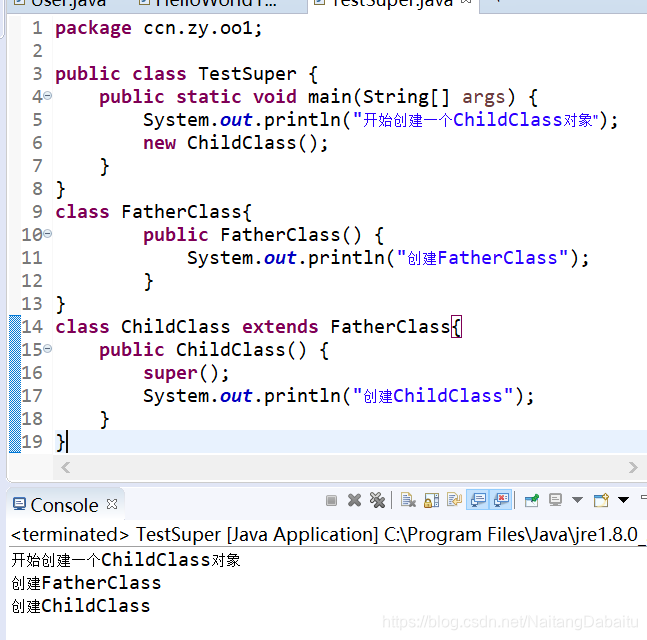
Task: Click 'System.out.println' on line 5
Action: pyautogui.click(x=242, y=120)
